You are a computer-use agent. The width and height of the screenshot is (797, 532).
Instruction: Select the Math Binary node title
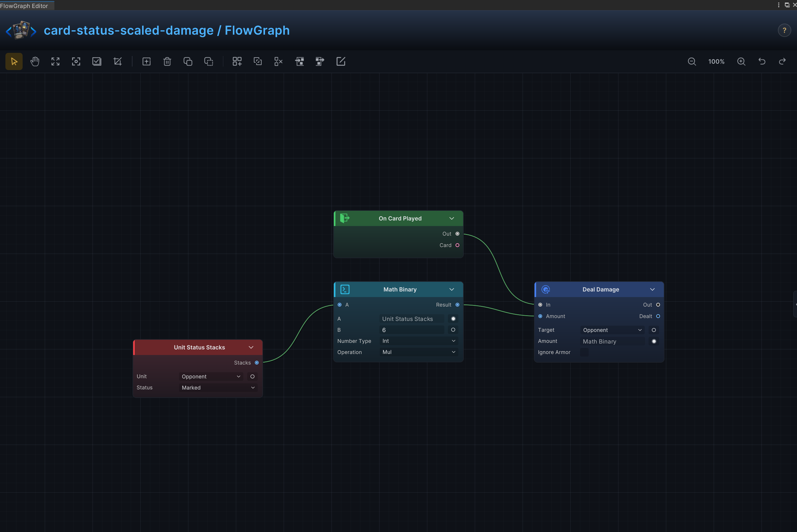400,289
